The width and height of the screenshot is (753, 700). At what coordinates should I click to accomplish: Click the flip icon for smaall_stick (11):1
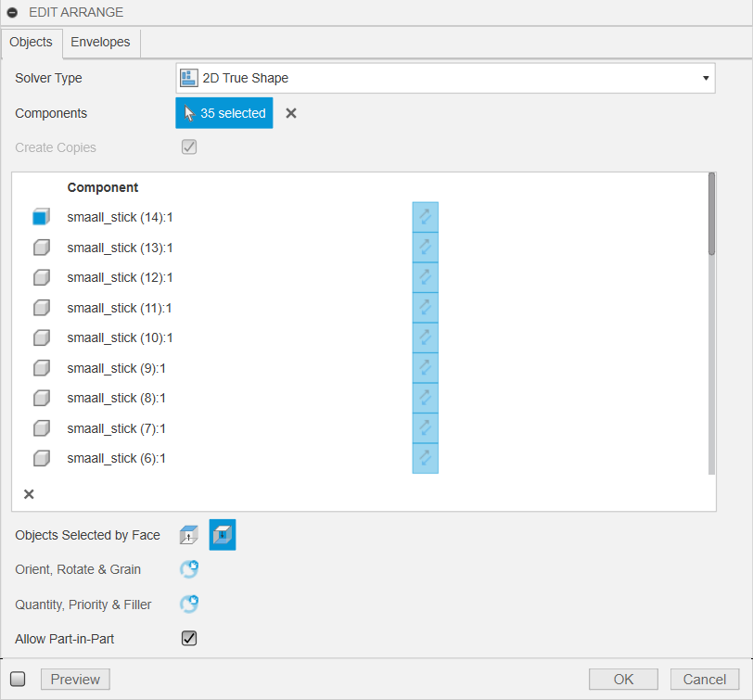point(425,308)
